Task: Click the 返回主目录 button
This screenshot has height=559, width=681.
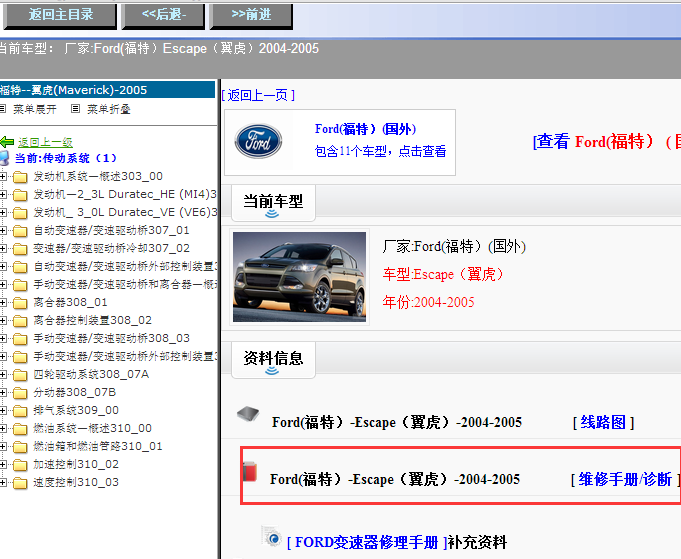Action: (60, 16)
